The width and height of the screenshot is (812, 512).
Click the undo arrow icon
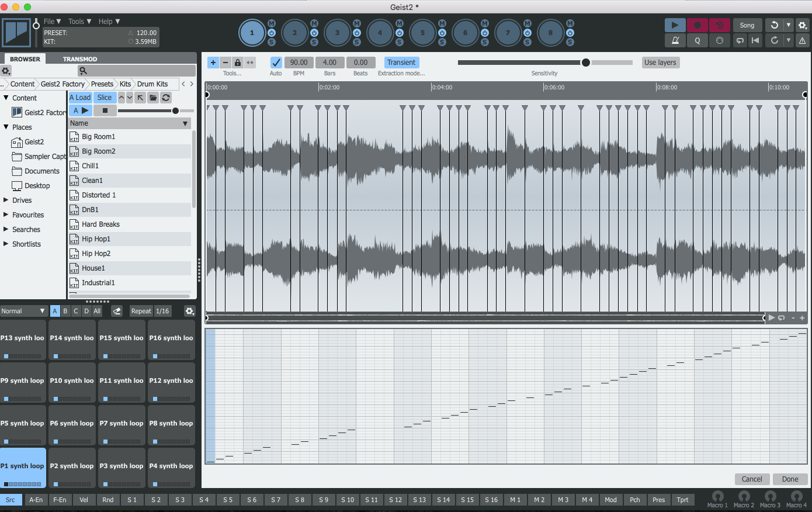click(774, 25)
